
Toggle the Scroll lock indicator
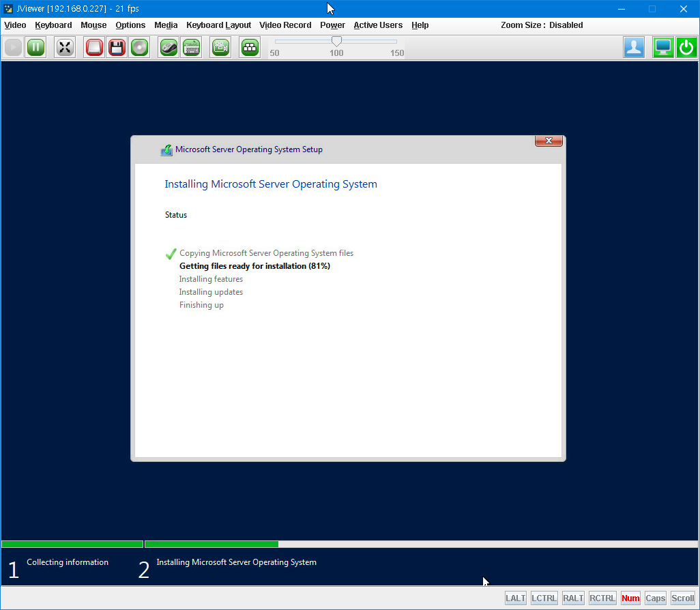click(x=683, y=598)
